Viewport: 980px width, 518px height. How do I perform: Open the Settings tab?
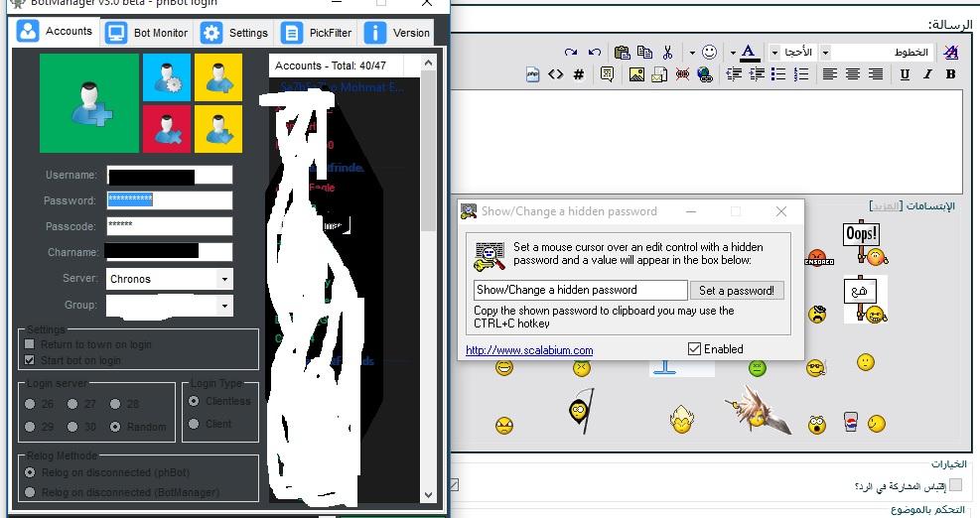(x=234, y=33)
